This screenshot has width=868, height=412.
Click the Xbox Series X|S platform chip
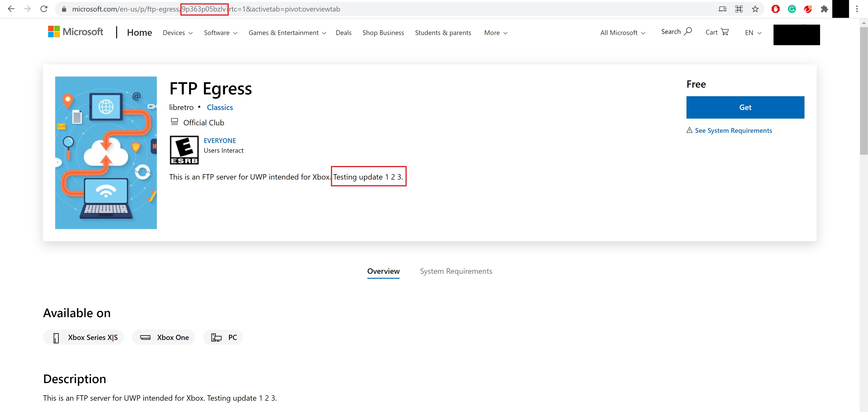(x=84, y=337)
